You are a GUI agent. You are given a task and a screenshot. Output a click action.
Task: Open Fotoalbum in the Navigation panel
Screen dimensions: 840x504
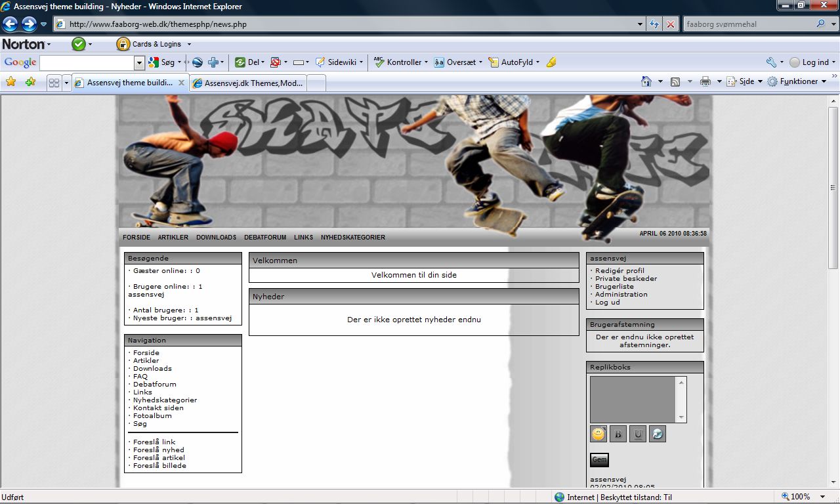pyautogui.click(x=152, y=415)
